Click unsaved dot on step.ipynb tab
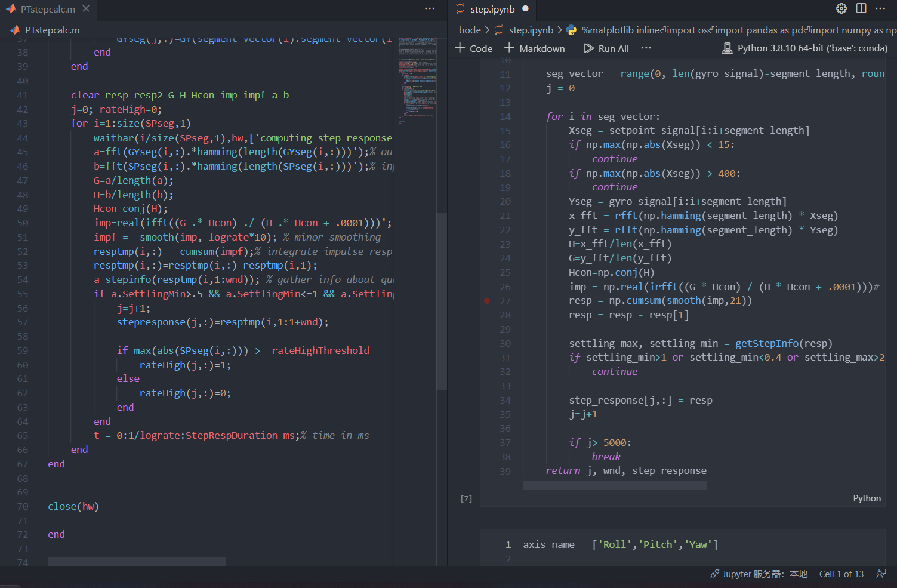This screenshot has height=588, width=897. pyautogui.click(x=525, y=9)
